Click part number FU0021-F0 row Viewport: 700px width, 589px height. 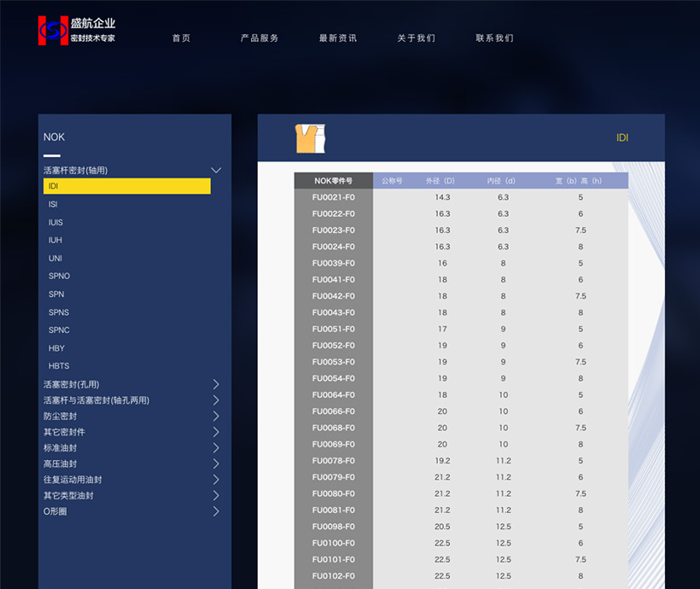click(x=333, y=197)
